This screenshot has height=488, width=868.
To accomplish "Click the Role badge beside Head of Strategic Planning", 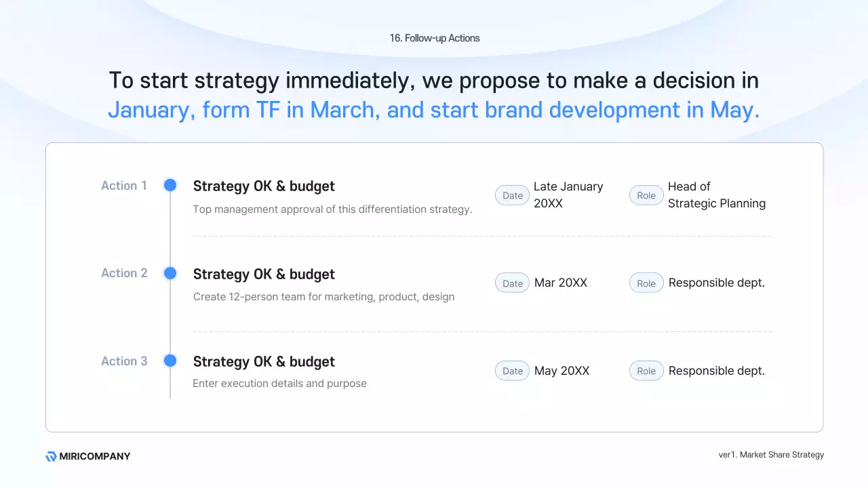I will click(x=646, y=195).
